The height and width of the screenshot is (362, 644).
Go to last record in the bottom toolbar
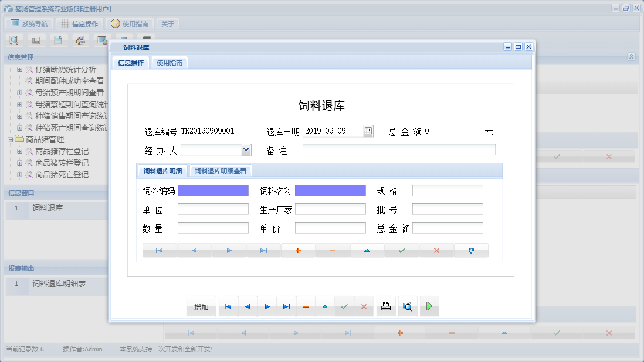pos(286,306)
